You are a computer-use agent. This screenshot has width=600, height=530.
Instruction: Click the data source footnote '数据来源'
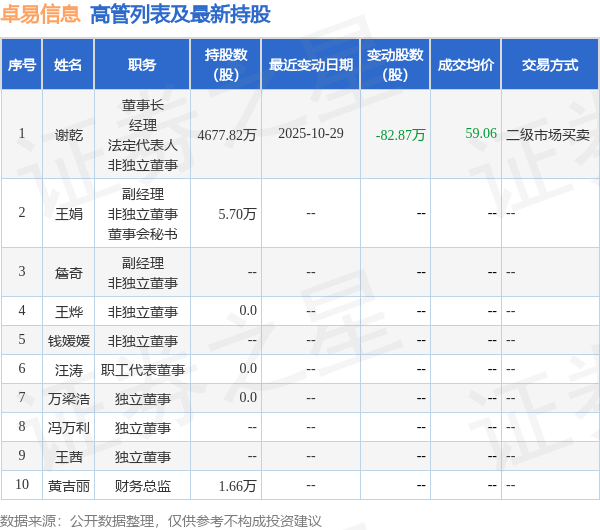[28, 521]
